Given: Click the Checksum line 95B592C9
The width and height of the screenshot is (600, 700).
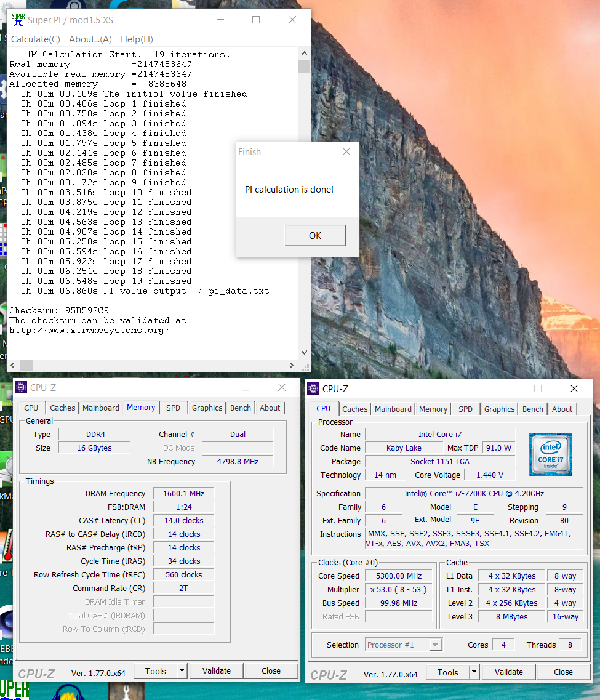Looking at the screenshot, I should tap(59, 310).
